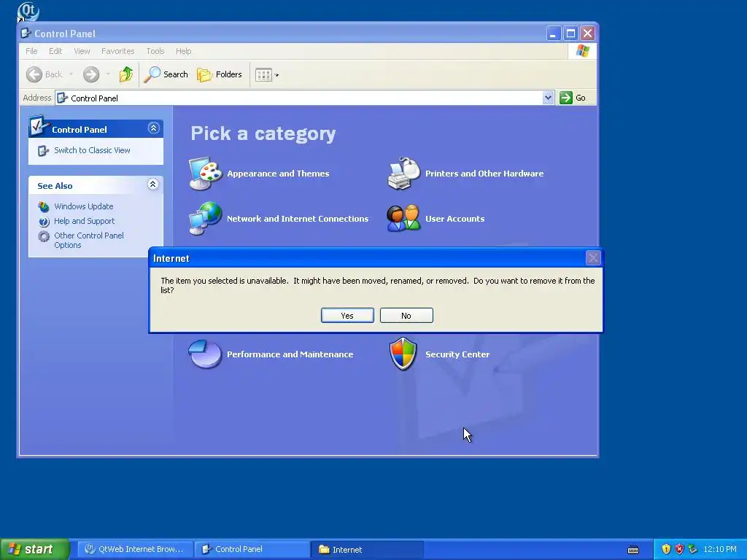Open the Back history dropdown arrow

71,74
